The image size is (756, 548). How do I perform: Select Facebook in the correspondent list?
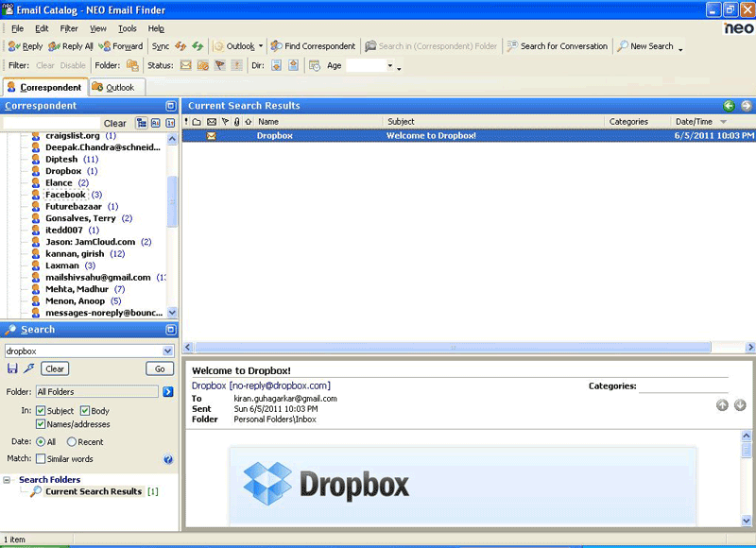coord(65,195)
